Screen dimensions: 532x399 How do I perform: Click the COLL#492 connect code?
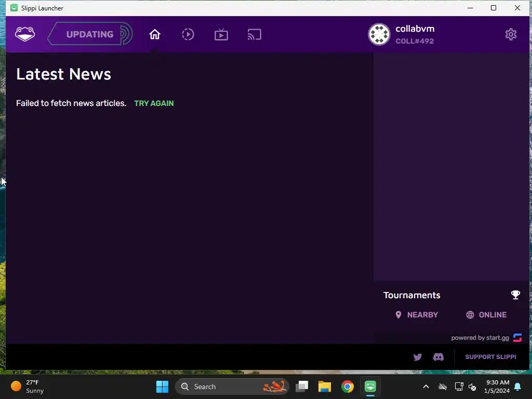point(415,41)
